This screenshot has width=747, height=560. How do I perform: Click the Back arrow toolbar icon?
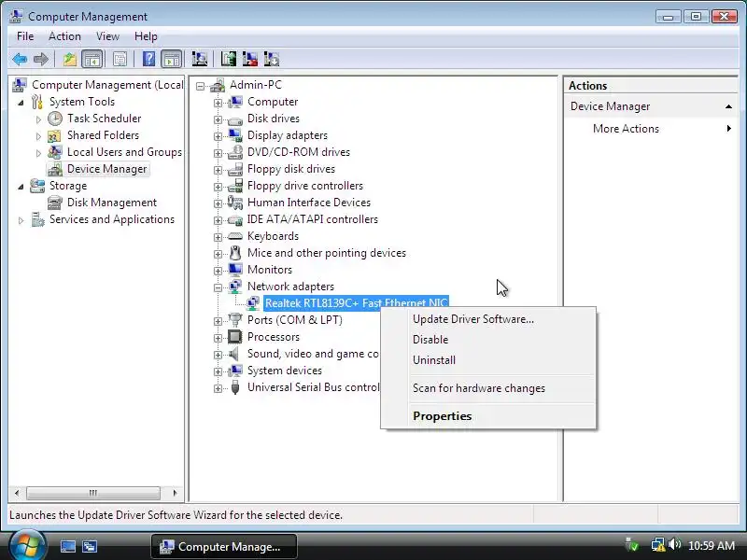(20, 59)
